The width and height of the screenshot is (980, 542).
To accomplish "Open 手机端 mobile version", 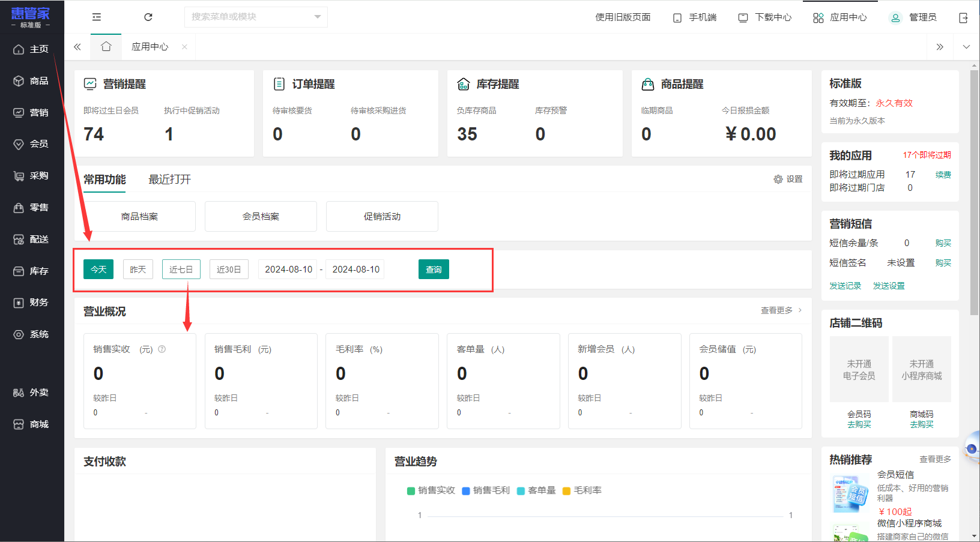I will pyautogui.click(x=695, y=17).
